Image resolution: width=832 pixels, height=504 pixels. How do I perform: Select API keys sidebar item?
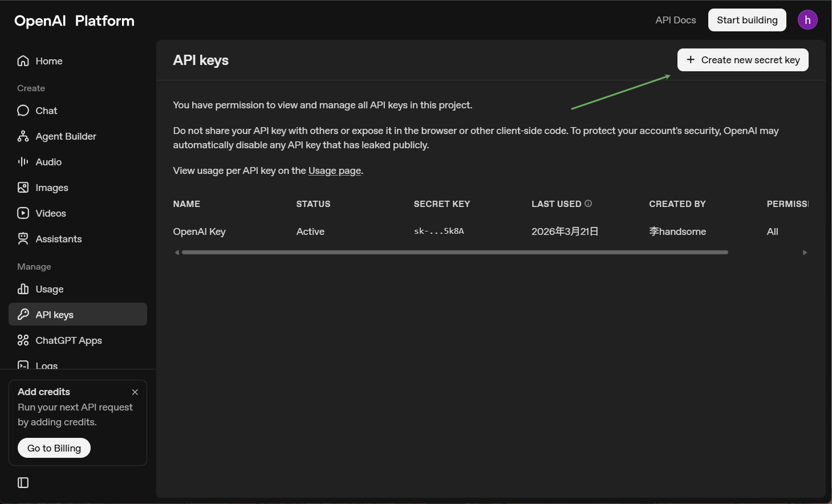coord(78,315)
